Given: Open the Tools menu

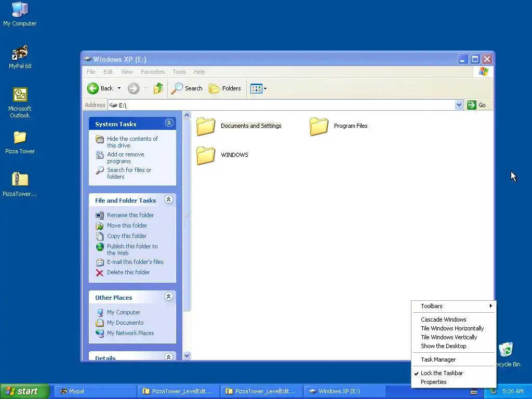Looking at the screenshot, I should pyautogui.click(x=179, y=72).
